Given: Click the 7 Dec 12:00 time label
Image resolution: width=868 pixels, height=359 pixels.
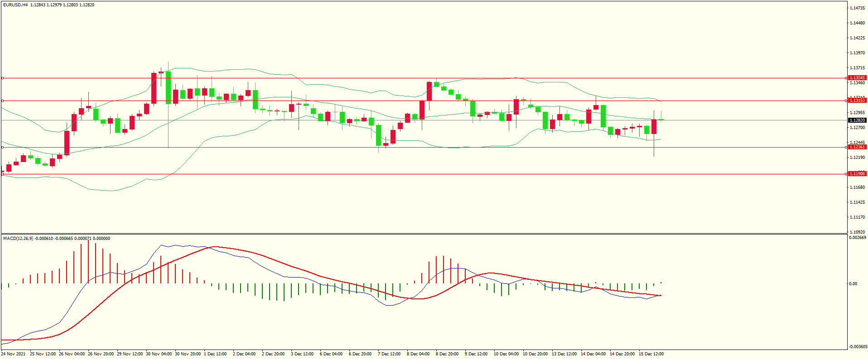Looking at the screenshot, I should click(x=389, y=354).
